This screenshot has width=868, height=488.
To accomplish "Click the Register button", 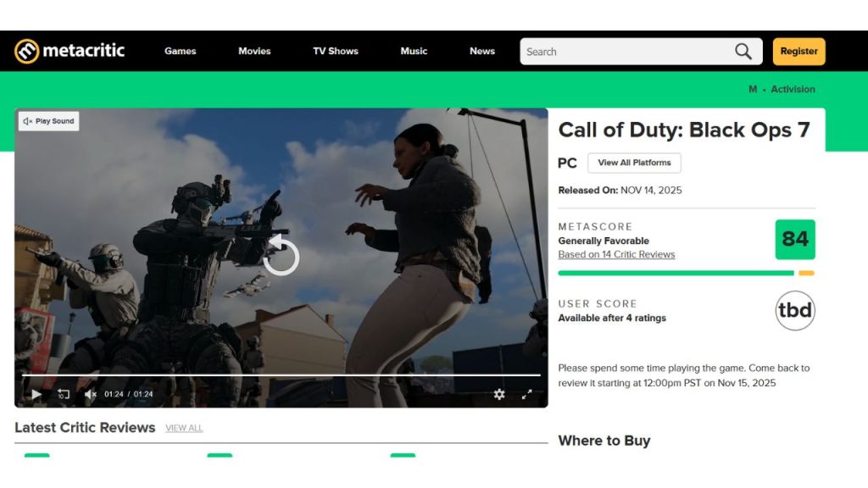I will [798, 51].
